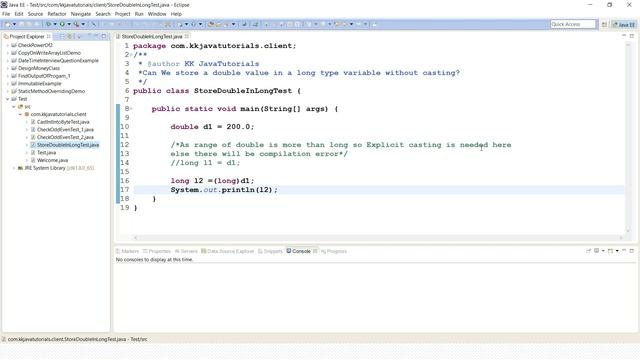Click the New file toolbar icon
Viewport: 640px width, 360px height.
[x=7, y=24]
